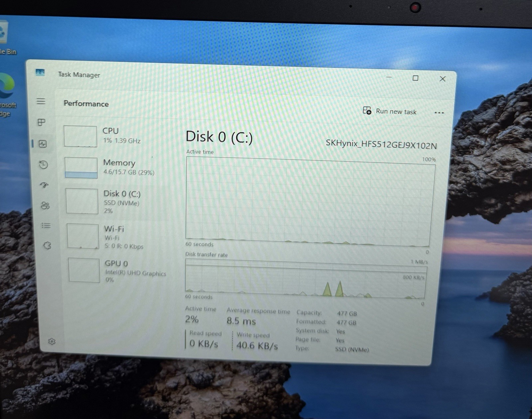Click the Intel(R) UHD Graphics label
The height and width of the screenshot is (419, 532).
click(136, 273)
